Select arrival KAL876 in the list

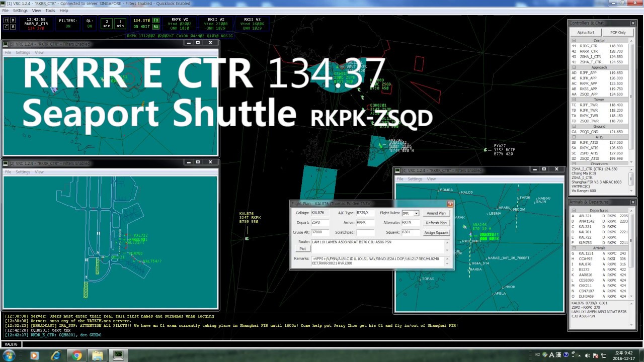[x=599, y=264]
